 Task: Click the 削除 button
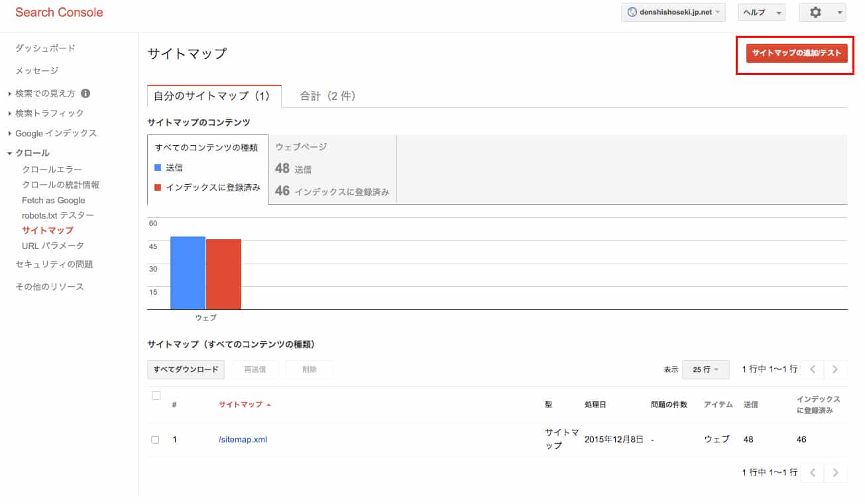tap(310, 370)
